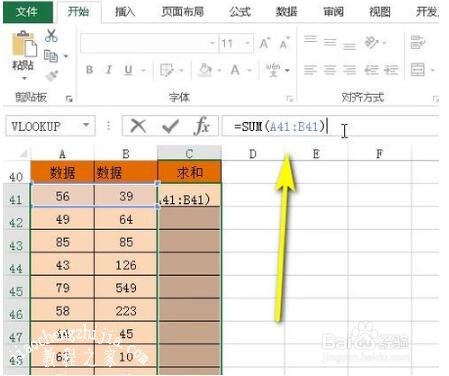The image size is (449, 376).
Task: Select column C header
Action: click(x=189, y=154)
